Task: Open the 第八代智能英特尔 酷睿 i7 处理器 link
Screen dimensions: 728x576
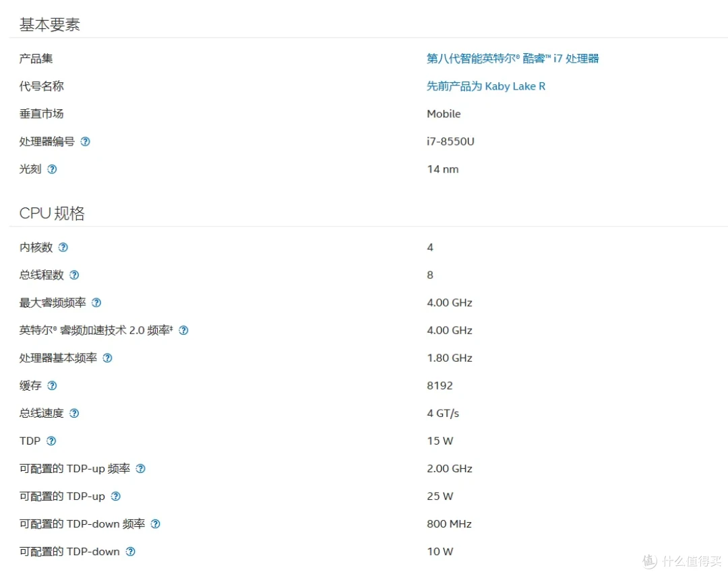Action: [x=512, y=59]
